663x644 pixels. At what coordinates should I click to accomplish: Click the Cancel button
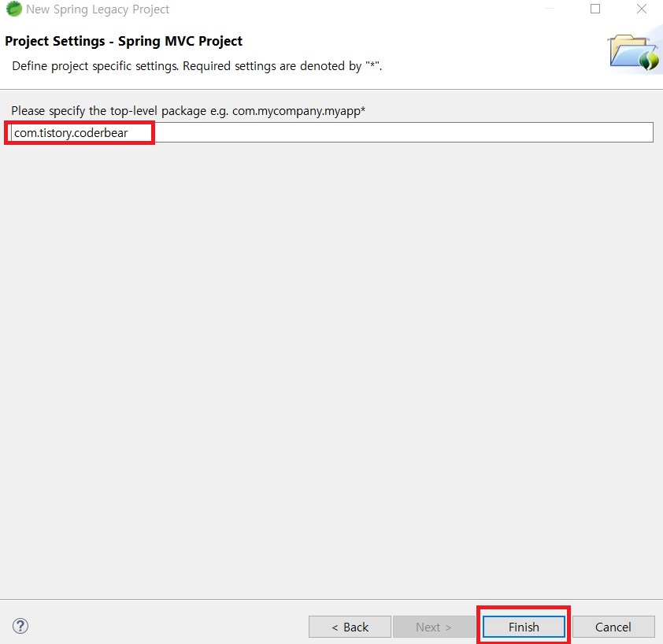613,626
